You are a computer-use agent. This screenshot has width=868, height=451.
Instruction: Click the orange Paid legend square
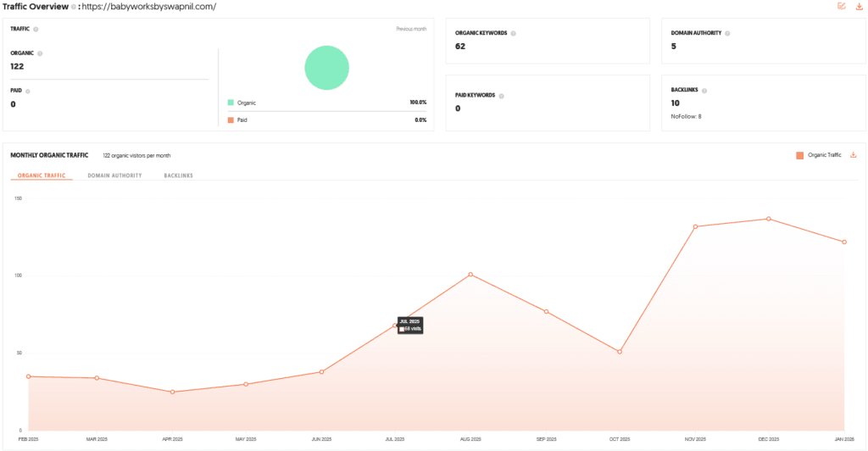[x=231, y=120]
